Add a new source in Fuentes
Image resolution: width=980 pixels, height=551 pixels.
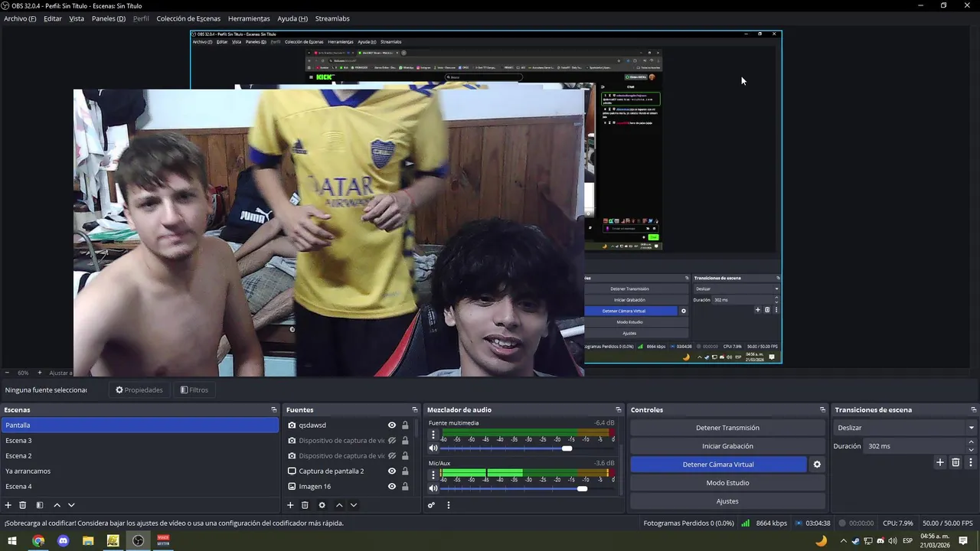290,505
